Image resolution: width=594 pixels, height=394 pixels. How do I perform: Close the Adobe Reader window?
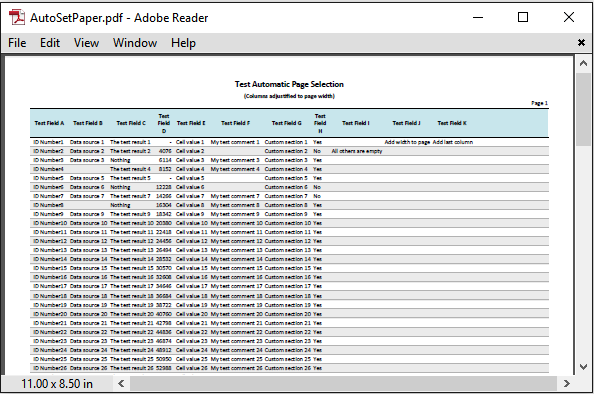tap(569, 17)
